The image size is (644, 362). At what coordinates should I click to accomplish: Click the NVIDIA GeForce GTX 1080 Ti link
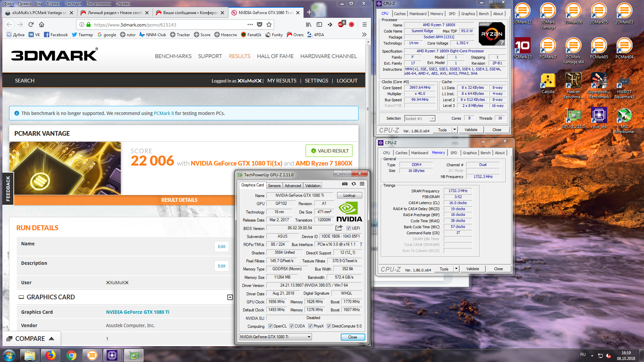138,312
